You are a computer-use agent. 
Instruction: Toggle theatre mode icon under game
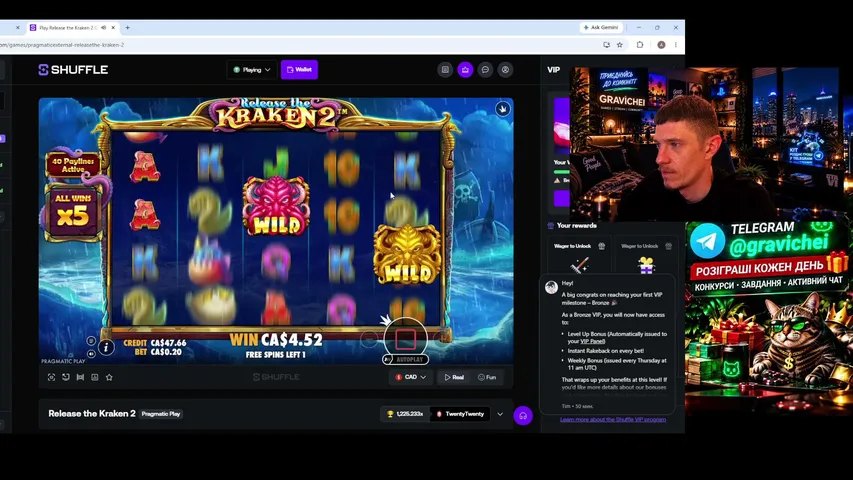tap(80, 377)
